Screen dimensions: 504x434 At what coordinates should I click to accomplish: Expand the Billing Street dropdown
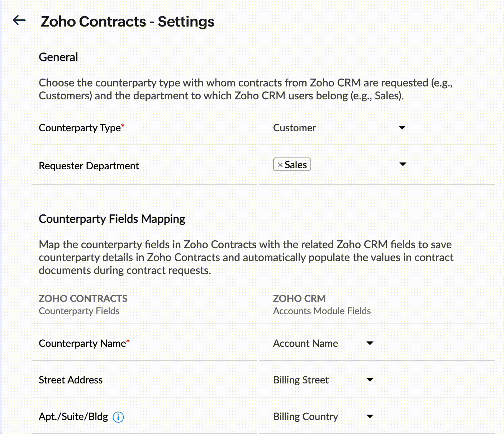[x=370, y=380]
